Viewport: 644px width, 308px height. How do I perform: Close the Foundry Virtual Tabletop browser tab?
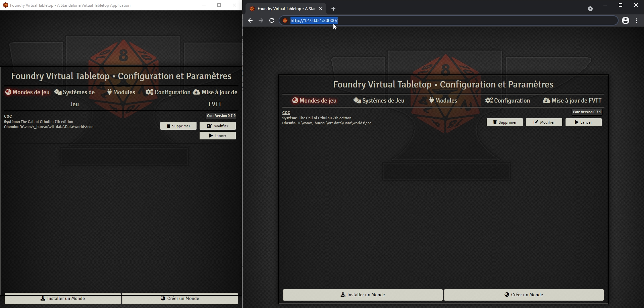click(x=321, y=9)
